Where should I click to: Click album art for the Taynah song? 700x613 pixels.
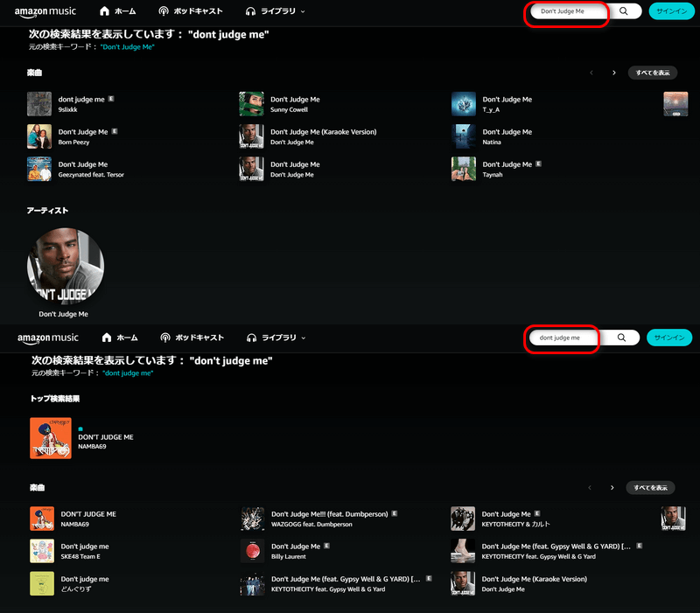pyautogui.click(x=464, y=169)
